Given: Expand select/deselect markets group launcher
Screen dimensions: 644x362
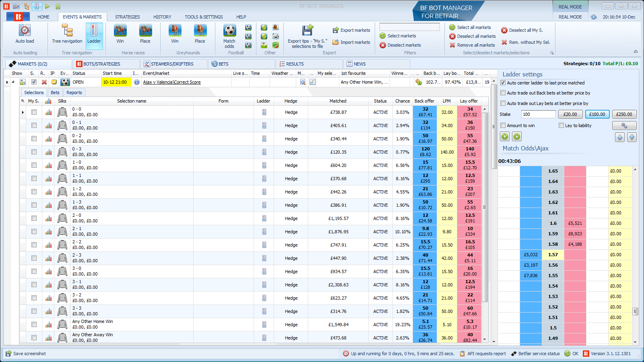Looking at the screenshot, I should click(552, 53).
